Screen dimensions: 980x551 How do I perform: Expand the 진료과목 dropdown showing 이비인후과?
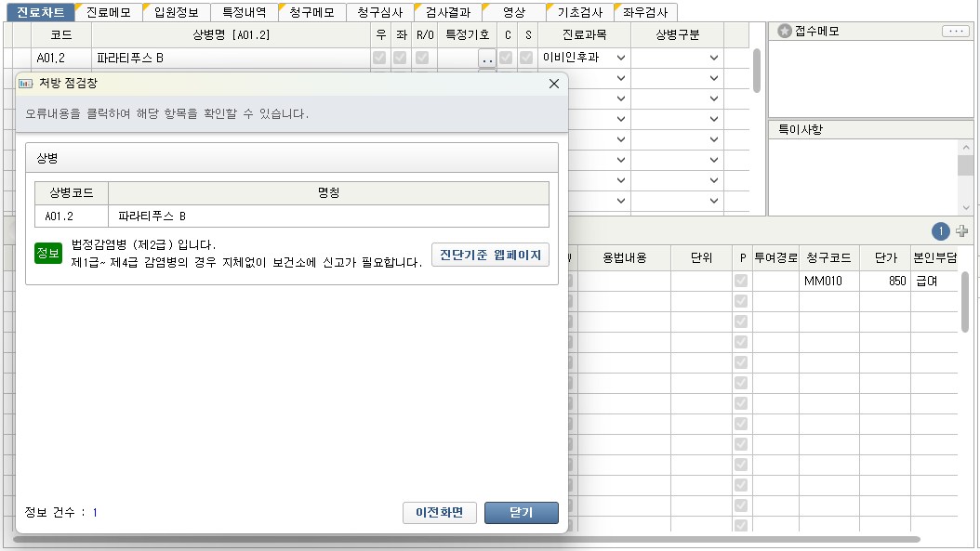tap(620, 58)
